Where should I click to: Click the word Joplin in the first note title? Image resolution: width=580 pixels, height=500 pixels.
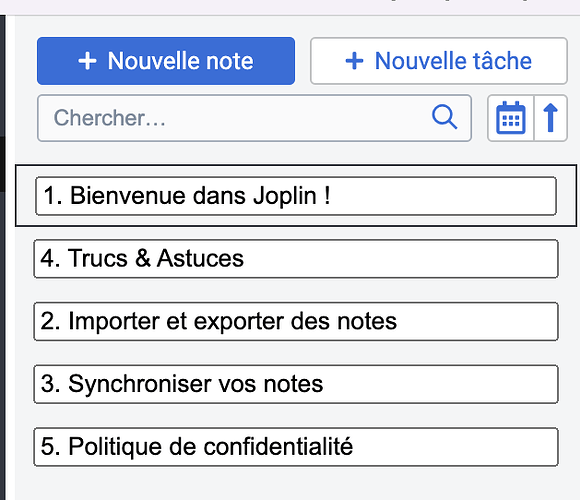[284, 196]
